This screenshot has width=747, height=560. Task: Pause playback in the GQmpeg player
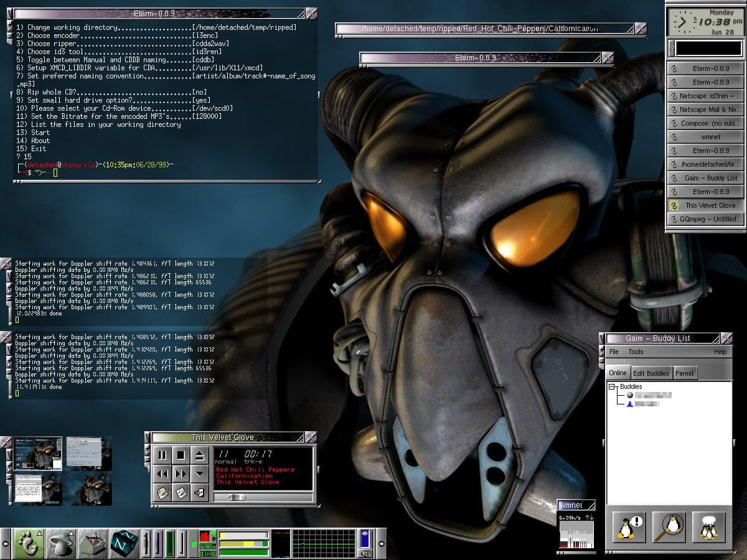[162, 455]
